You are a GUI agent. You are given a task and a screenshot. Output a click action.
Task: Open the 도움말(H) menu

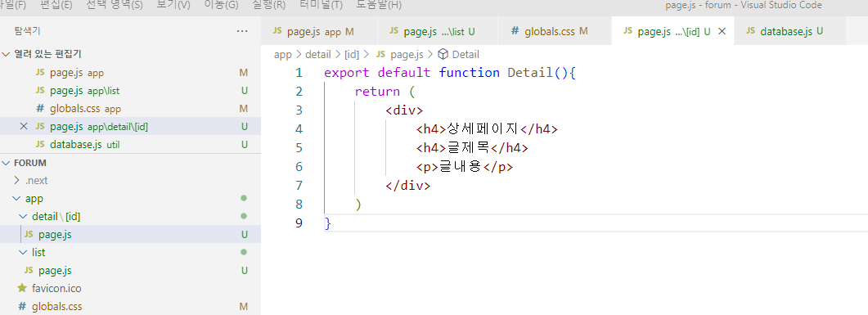point(379,5)
